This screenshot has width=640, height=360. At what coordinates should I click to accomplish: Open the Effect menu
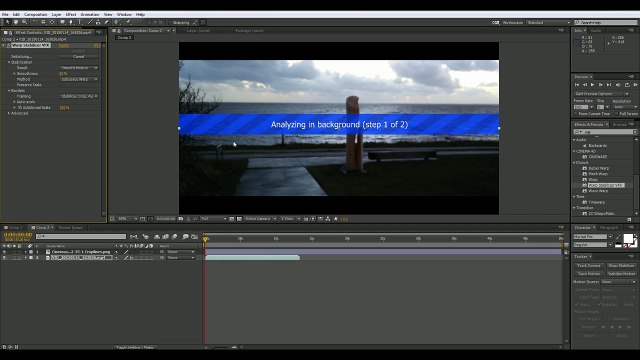pyautogui.click(x=71, y=14)
